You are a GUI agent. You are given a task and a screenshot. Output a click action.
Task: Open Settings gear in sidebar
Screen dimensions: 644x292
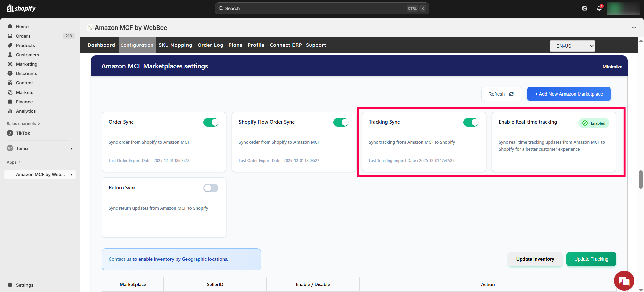tap(10, 285)
